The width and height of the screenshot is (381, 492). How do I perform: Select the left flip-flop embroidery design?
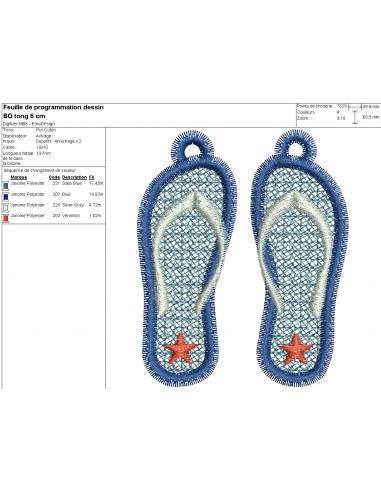(x=187, y=258)
